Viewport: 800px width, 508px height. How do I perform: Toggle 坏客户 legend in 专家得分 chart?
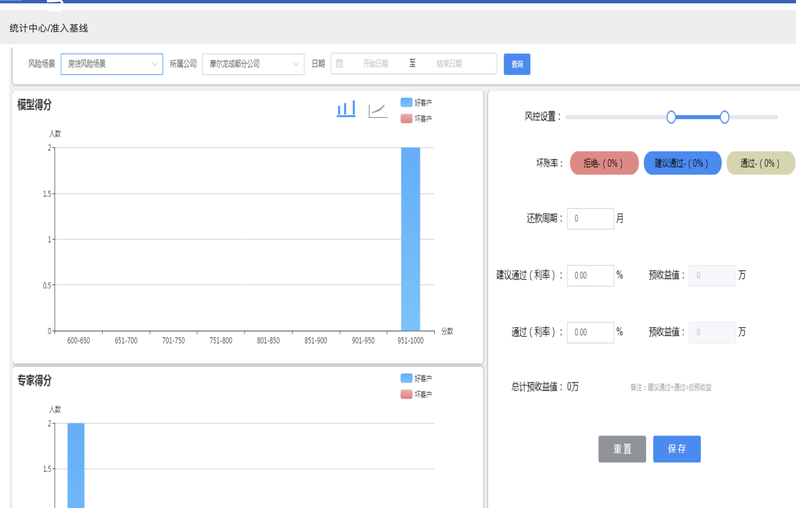416,394
